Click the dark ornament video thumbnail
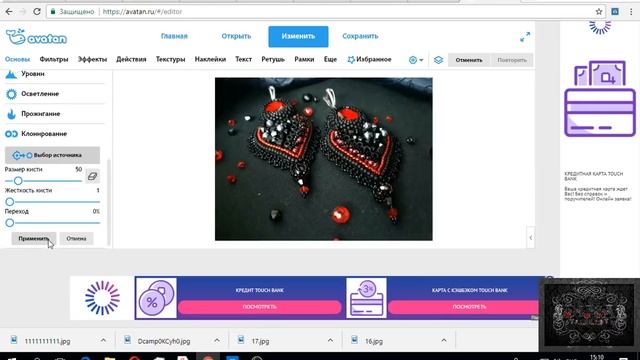This screenshot has height=360, width=640. pos(589,315)
